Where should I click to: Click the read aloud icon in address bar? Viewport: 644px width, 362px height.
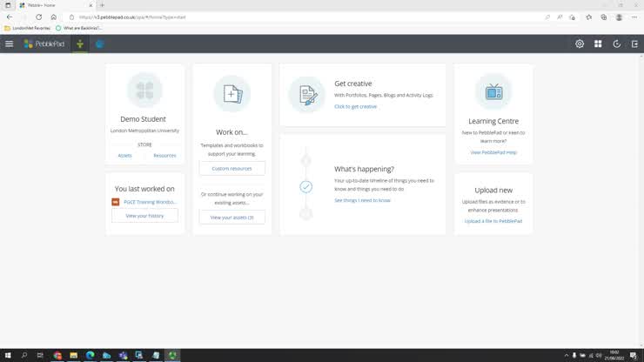560,17
